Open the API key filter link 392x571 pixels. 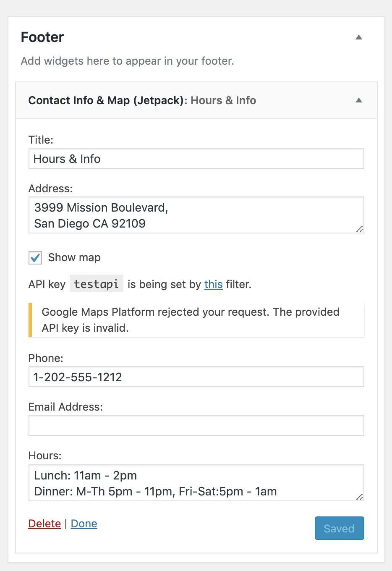tap(213, 284)
